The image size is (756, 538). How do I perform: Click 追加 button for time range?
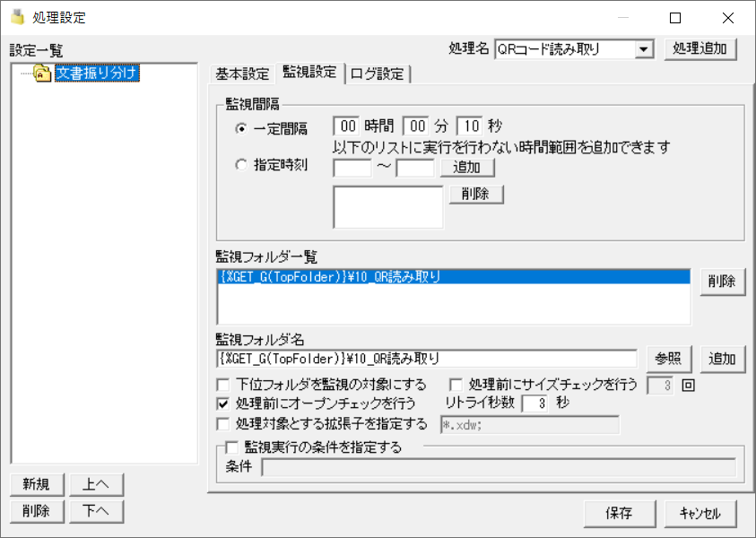coord(467,168)
